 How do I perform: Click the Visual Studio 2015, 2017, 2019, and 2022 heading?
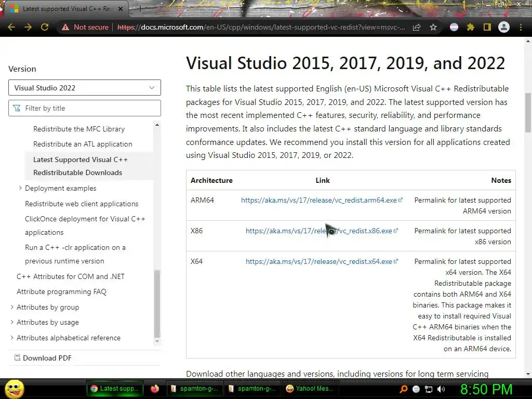(x=345, y=63)
